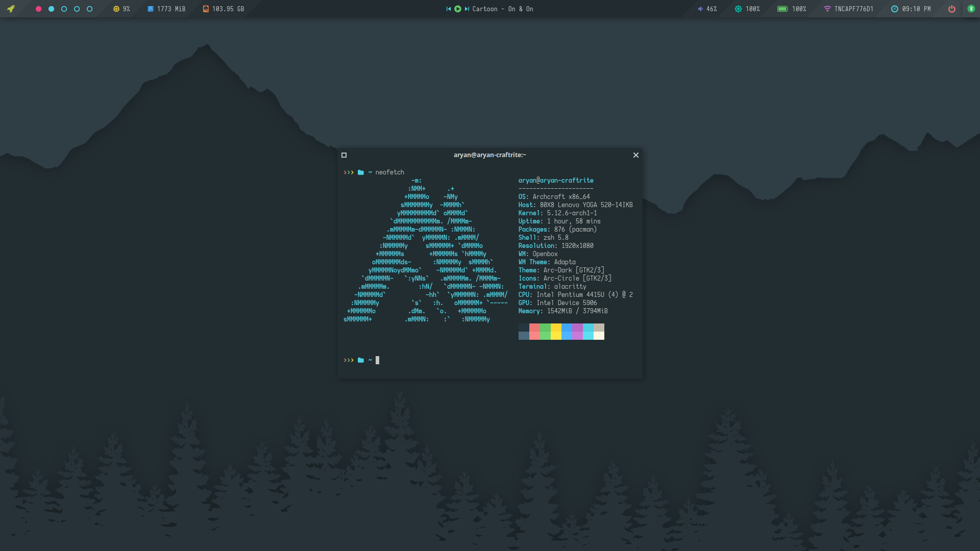Click the Archcraft ASCII logo art
The width and height of the screenshot is (980, 551).
point(426,250)
